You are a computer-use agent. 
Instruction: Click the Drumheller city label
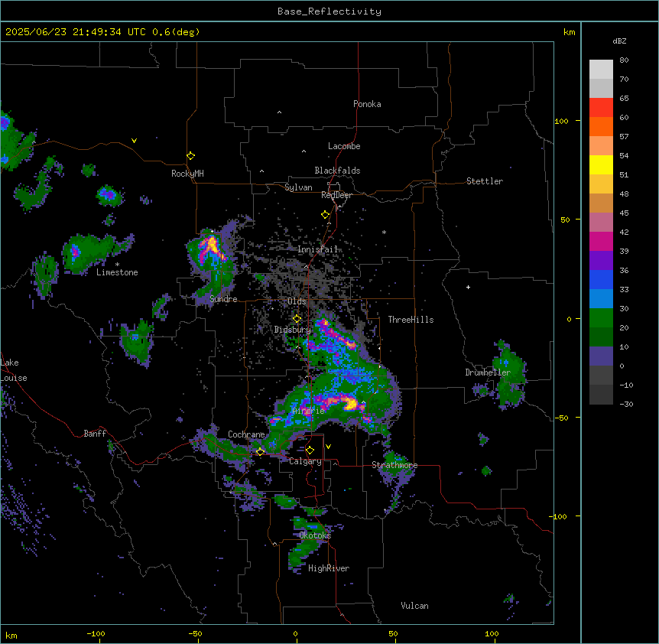coord(488,372)
